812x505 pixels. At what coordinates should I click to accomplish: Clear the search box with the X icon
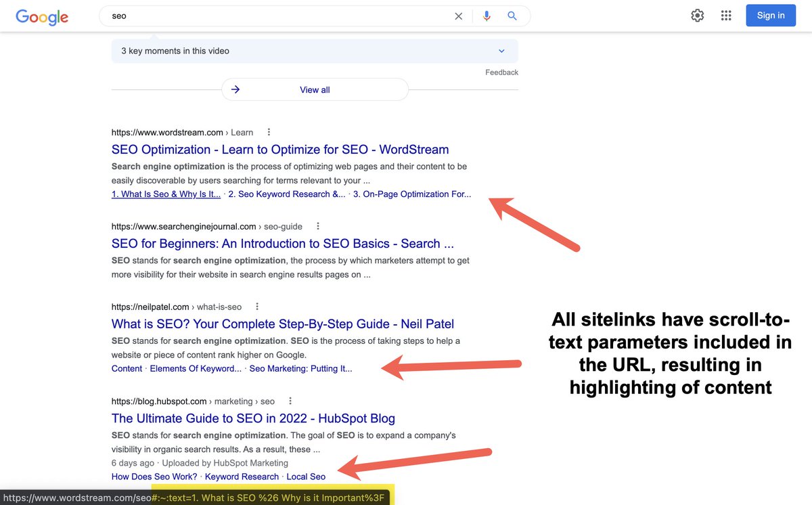pyautogui.click(x=459, y=16)
